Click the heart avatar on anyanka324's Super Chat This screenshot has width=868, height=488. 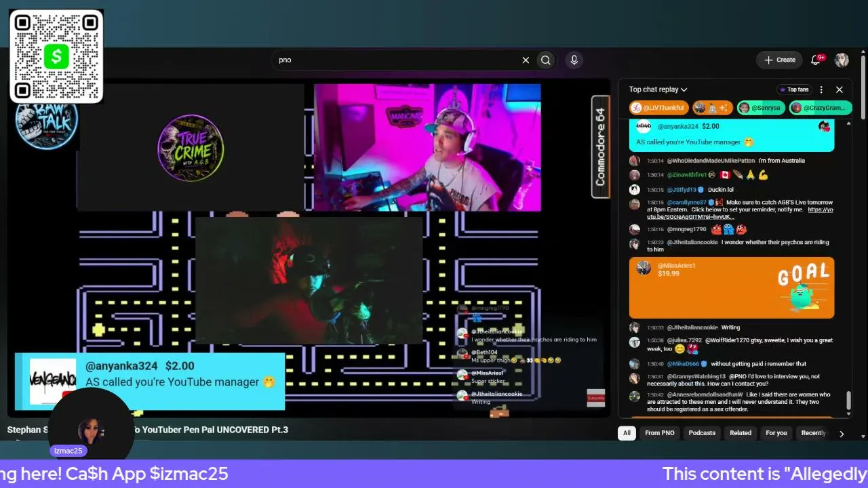pos(825,126)
